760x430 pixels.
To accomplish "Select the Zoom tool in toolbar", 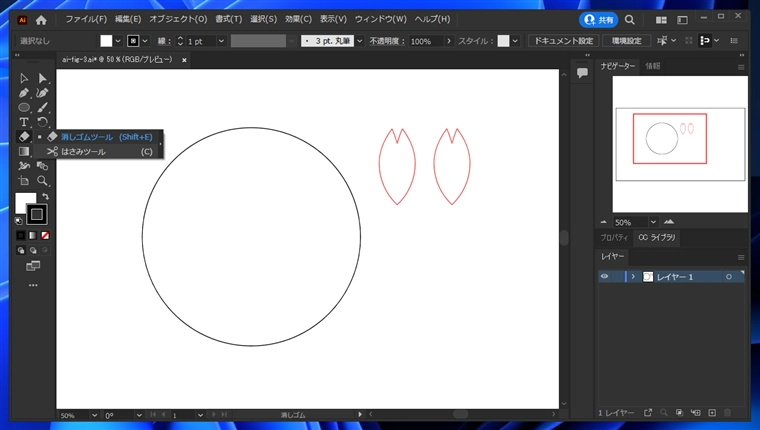I will (x=42, y=181).
